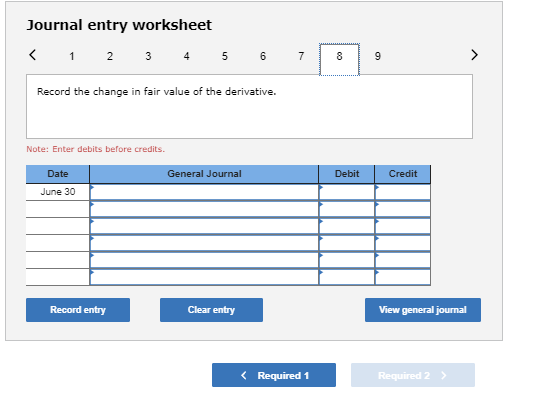The width and height of the screenshot is (536, 405).
Task: Open journal entry tab 2
Action: tap(110, 56)
